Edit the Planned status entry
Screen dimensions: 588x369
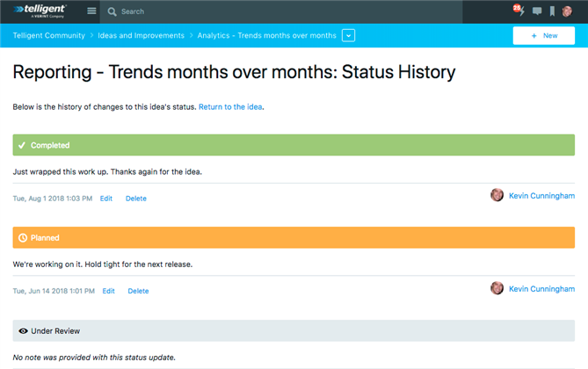[108, 291]
